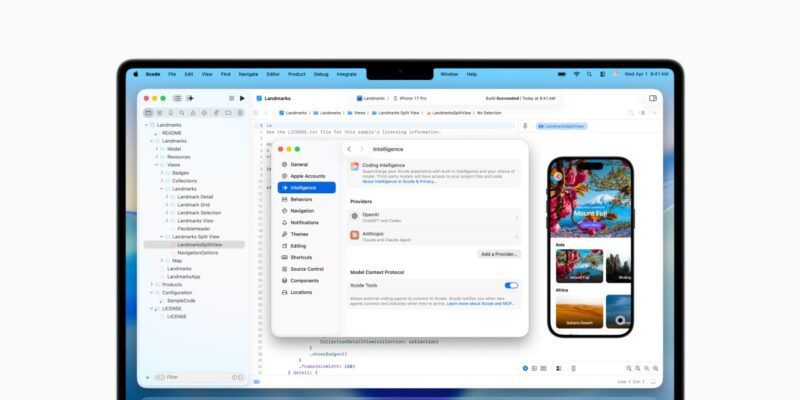Open the Integrate menu
This screenshot has width=800, height=400.
[346, 74]
